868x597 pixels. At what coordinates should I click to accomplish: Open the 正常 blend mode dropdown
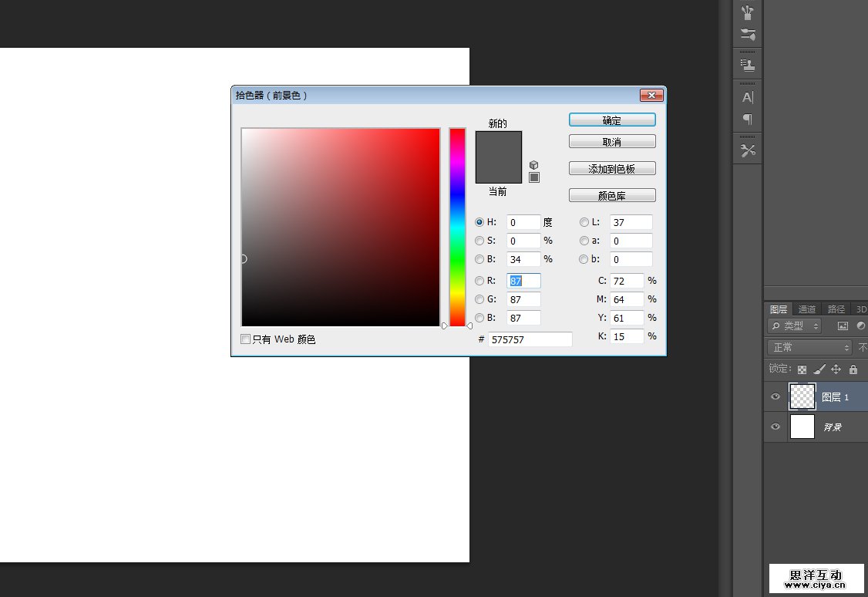pyautogui.click(x=809, y=347)
